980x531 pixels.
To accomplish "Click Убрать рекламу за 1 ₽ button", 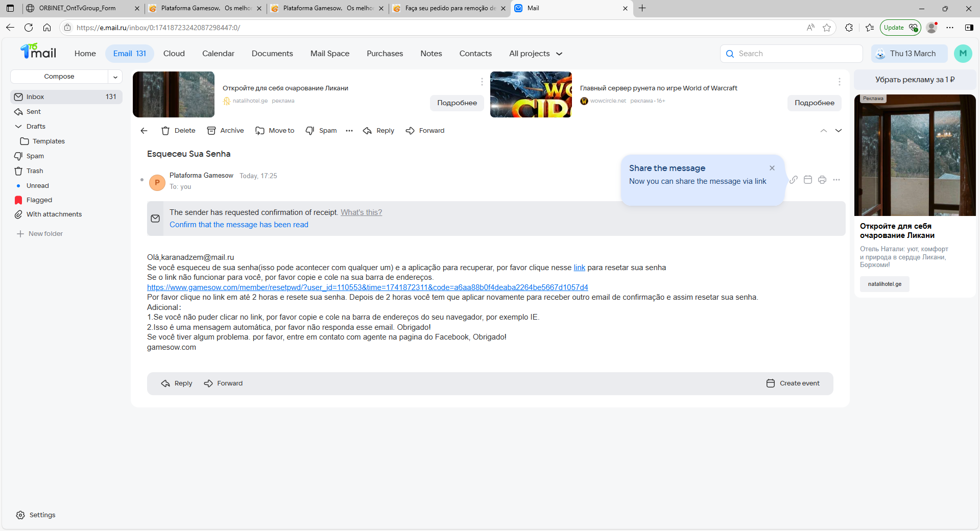I will [915, 80].
